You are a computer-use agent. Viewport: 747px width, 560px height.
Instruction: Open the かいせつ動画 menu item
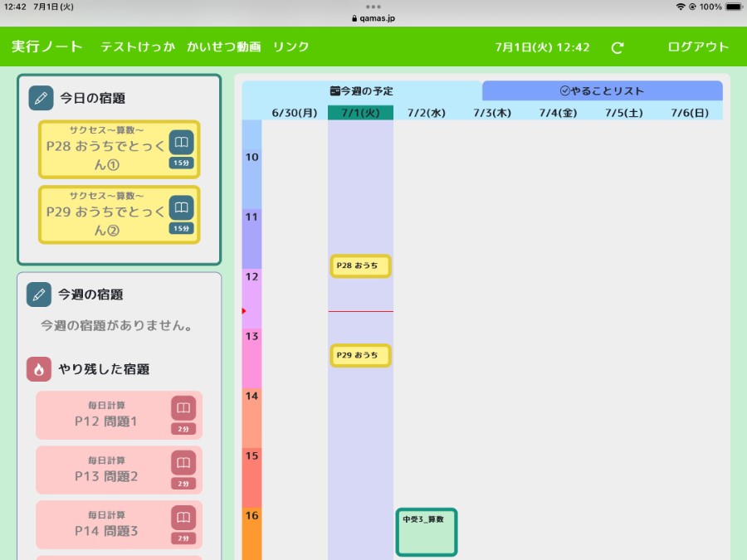coord(223,46)
